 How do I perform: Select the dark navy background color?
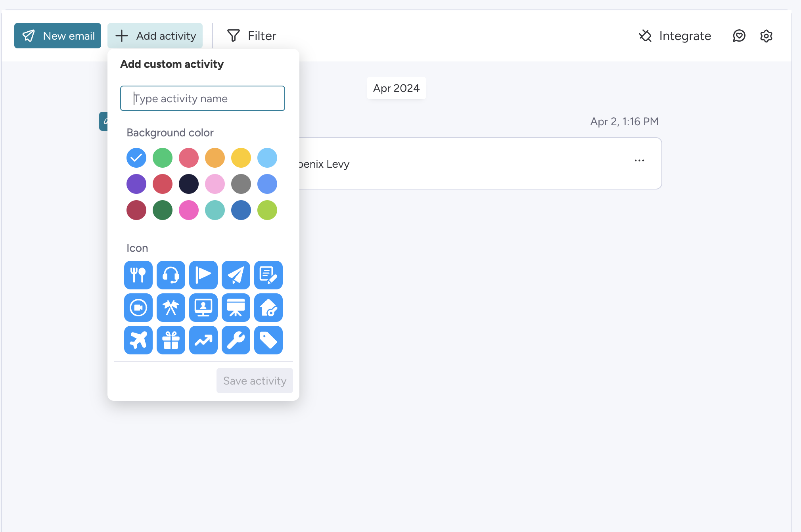click(188, 184)
